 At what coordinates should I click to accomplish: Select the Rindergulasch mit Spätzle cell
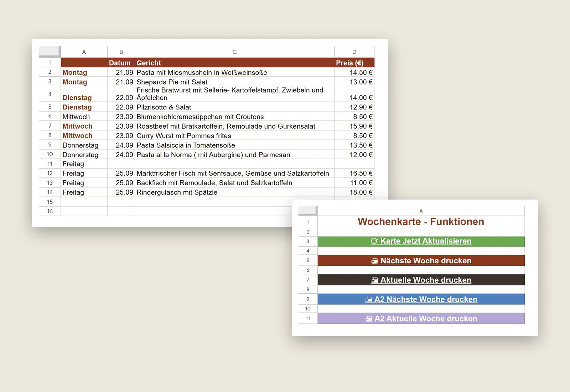(x=234, y=192)
